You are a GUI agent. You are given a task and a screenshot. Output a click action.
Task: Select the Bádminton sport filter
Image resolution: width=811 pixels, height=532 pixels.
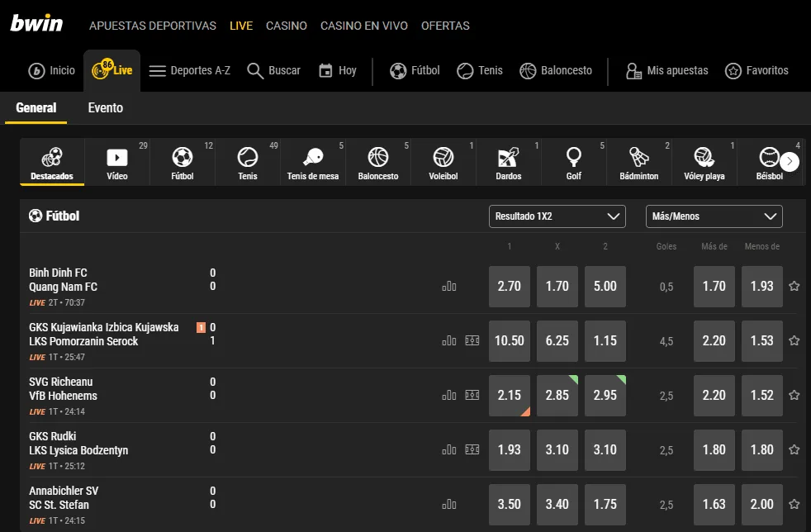639,163
